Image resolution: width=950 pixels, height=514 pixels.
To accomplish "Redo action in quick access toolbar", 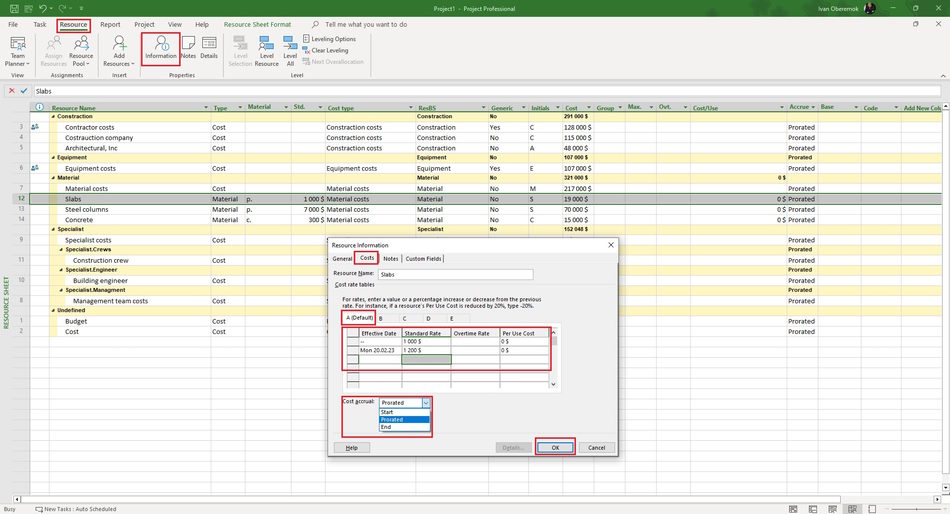I will [x=62, y=8].
